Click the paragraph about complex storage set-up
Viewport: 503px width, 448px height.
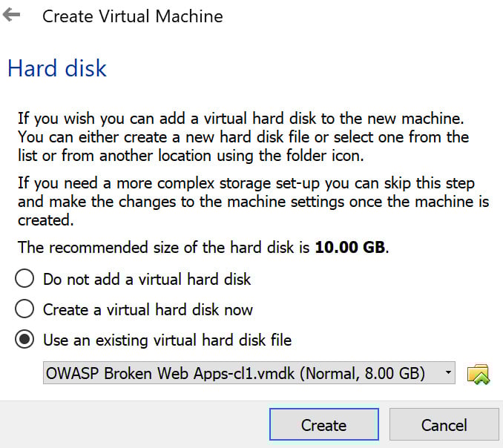(x=253, y=202)
